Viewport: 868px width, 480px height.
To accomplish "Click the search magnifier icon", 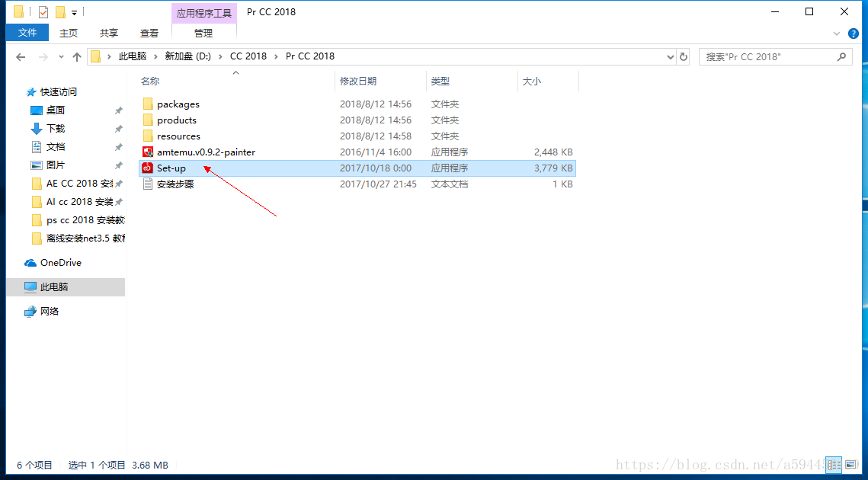I will click(841, 56).
